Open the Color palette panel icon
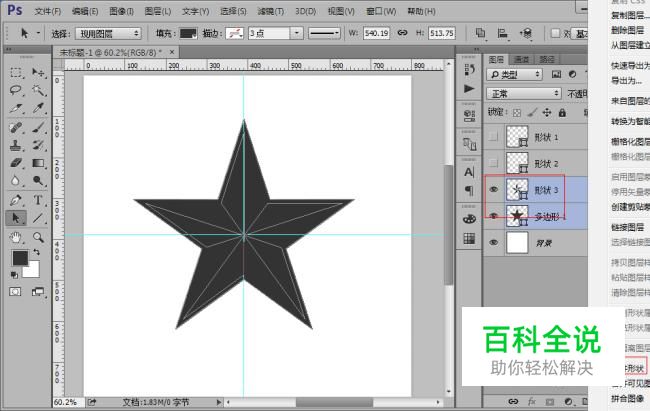 point(469,219)
